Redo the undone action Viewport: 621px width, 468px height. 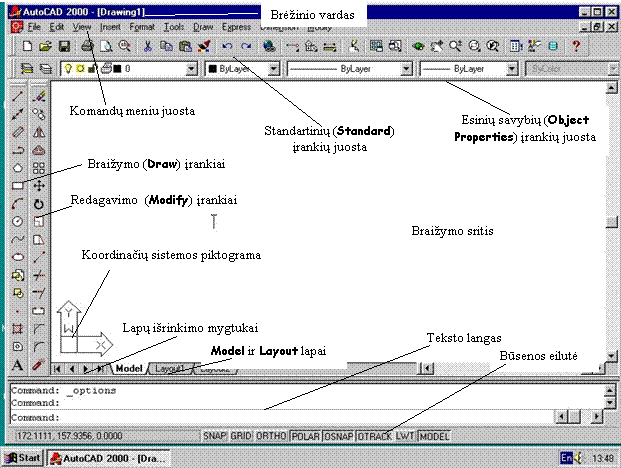pos(246,47)
